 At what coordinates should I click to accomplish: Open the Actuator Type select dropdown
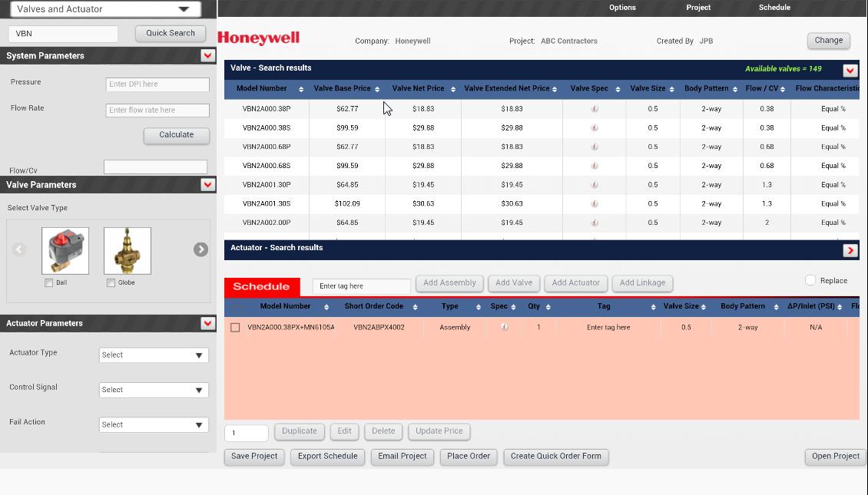point(154,355)
